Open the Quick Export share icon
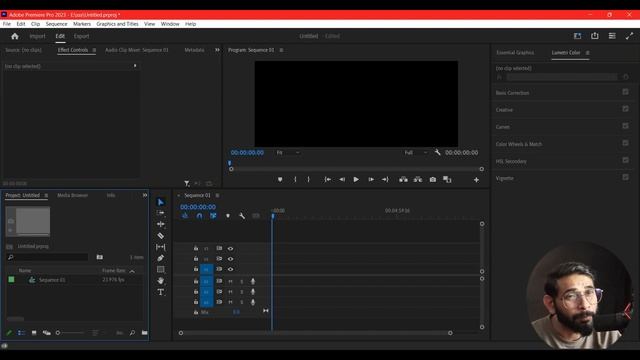This screenshot has width=640, height=360. coord(595,36)
